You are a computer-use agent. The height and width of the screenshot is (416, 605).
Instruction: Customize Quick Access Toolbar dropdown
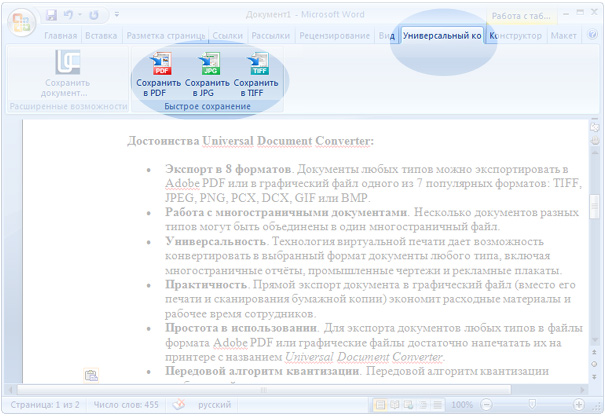[x=117, y=15]
